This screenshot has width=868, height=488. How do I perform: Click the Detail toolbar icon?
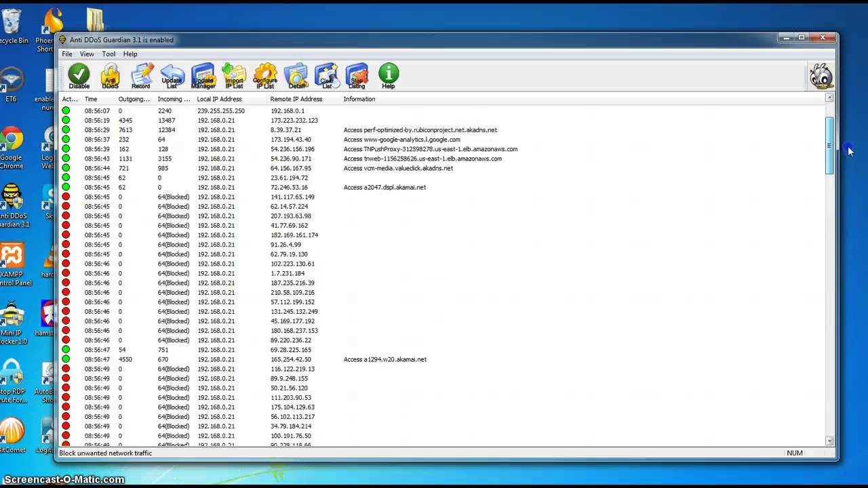click(x=296, y=76)
